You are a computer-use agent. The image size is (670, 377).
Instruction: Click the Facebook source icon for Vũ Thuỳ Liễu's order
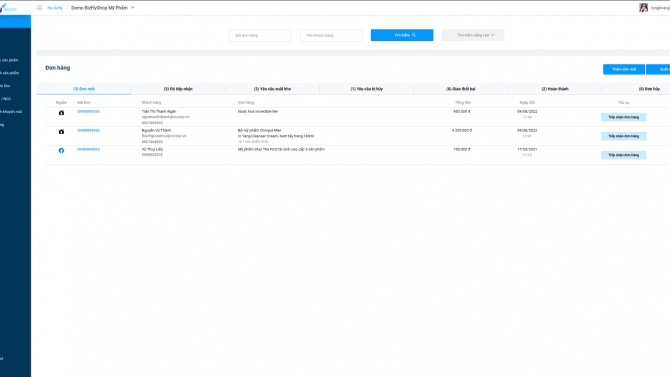click(x=61, y=150)
